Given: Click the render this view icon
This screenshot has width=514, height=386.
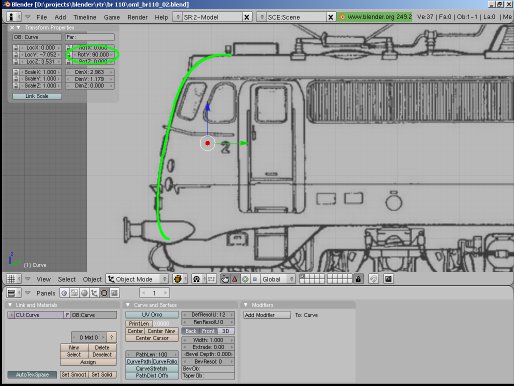Looking at the screenshot, I should coord(388,279).
